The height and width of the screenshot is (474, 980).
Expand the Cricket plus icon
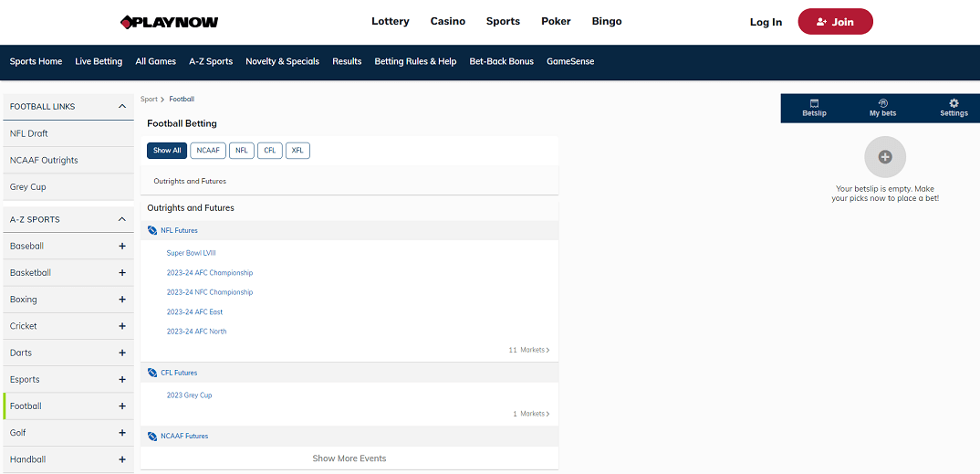(x=122, y=326)
